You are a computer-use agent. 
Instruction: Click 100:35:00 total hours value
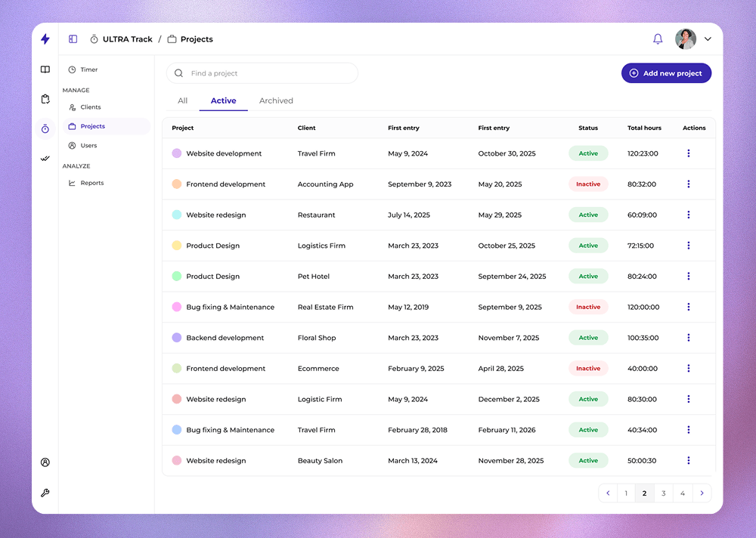(643, 338)
